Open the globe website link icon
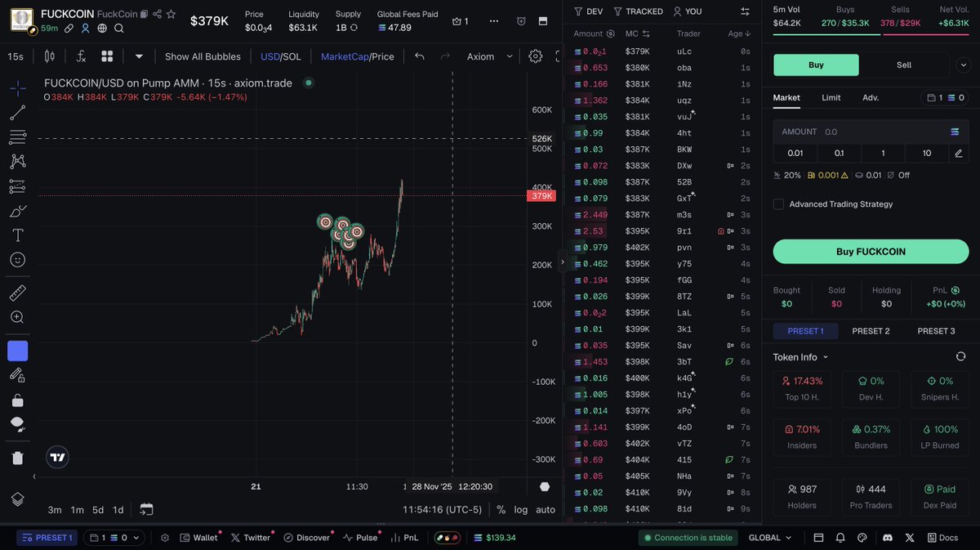The height and width of the screenshot is (550, 980). coord(102,29)
